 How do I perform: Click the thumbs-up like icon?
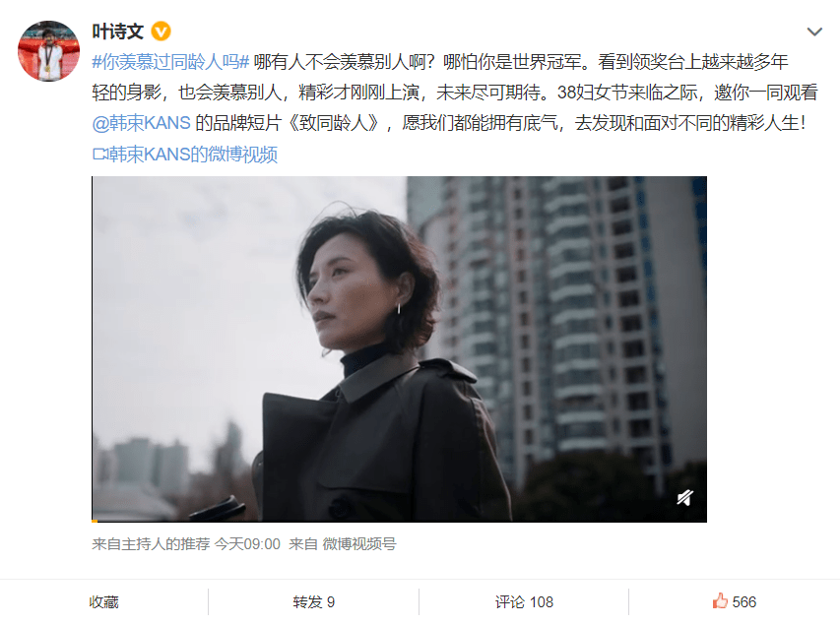tap(720, 601)
